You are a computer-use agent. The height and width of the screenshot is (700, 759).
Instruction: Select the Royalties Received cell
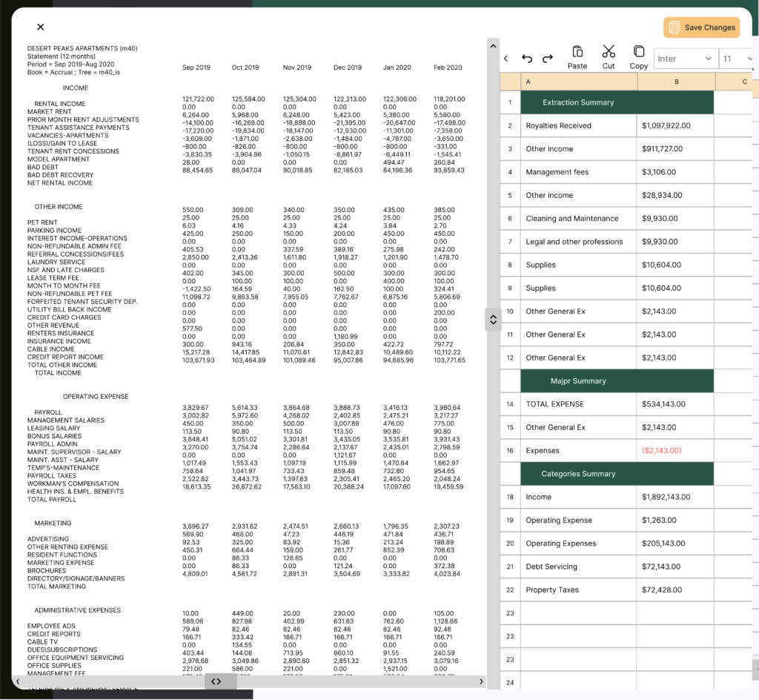point(578,126)
